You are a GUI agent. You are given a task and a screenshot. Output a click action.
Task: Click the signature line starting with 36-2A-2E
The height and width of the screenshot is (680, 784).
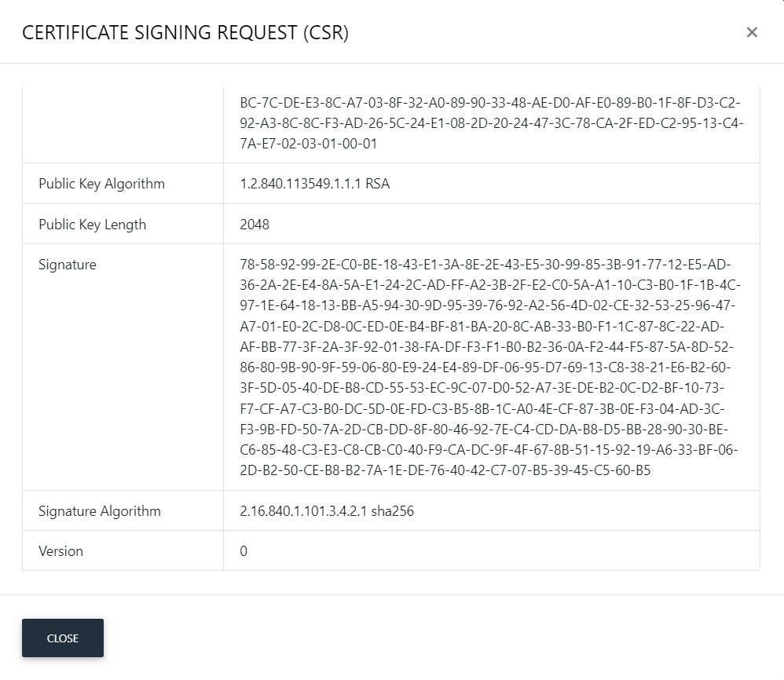490,285
